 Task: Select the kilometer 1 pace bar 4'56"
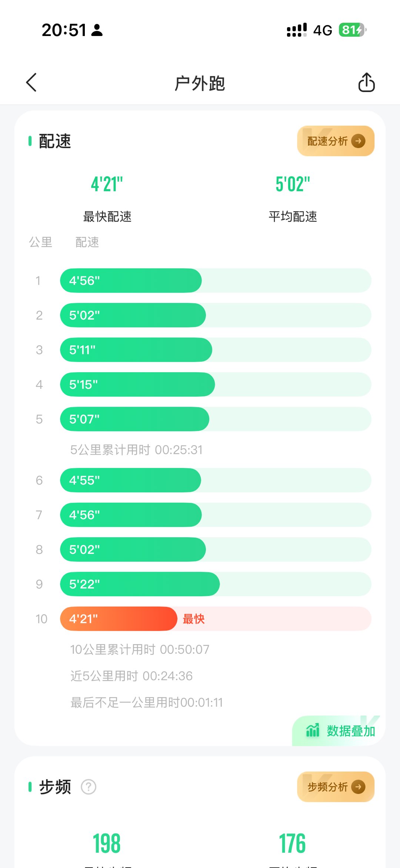(131, 281)
